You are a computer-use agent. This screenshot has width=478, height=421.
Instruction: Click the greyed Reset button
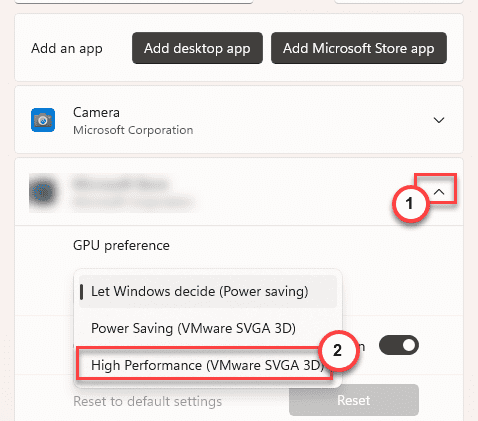pos(354,400)
